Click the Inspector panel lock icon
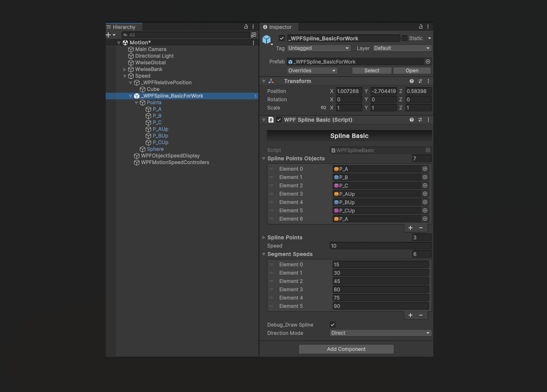 coord(421,27)
